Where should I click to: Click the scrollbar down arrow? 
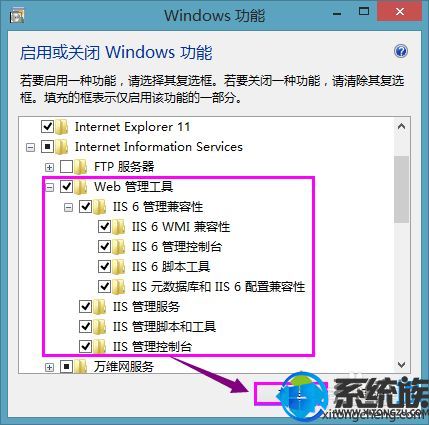tap(401, 365)
